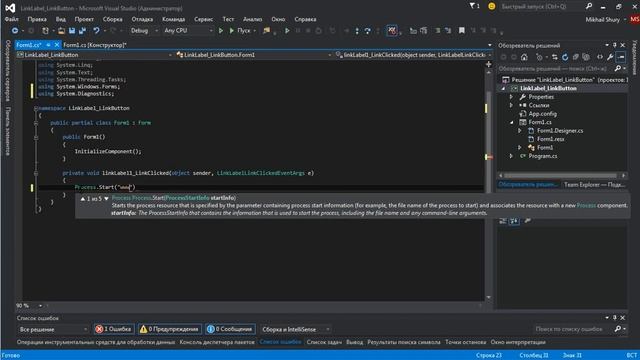Open the LinkLabel_LinkButton project scope dropdown
The width and height of the screenshot is (640, 360).
pos(94,55)
